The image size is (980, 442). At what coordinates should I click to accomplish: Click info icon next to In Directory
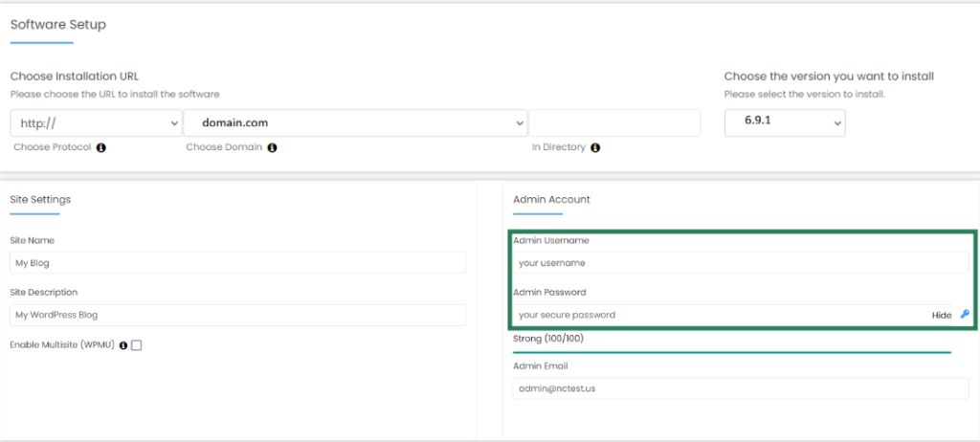[x=595, y=148]
